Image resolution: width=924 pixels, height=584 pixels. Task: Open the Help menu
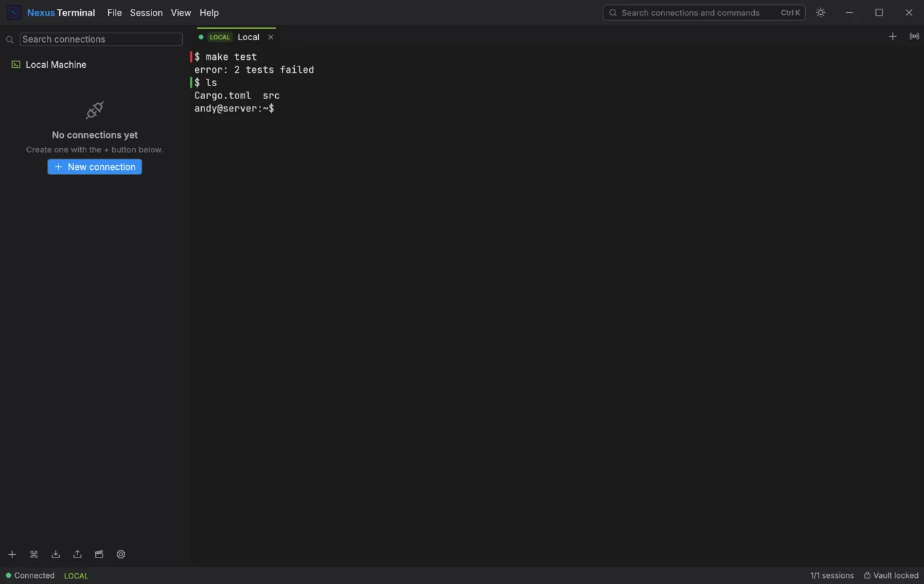coord(209,13)
